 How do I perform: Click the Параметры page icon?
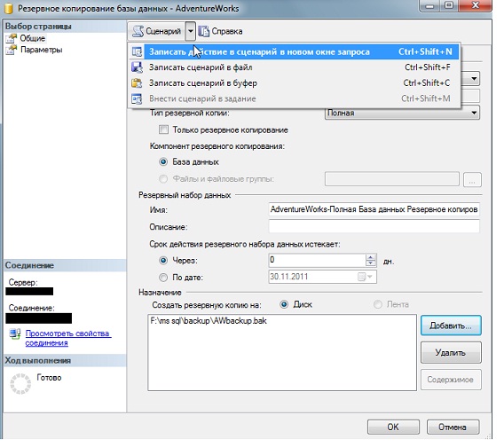pos(12,50)
